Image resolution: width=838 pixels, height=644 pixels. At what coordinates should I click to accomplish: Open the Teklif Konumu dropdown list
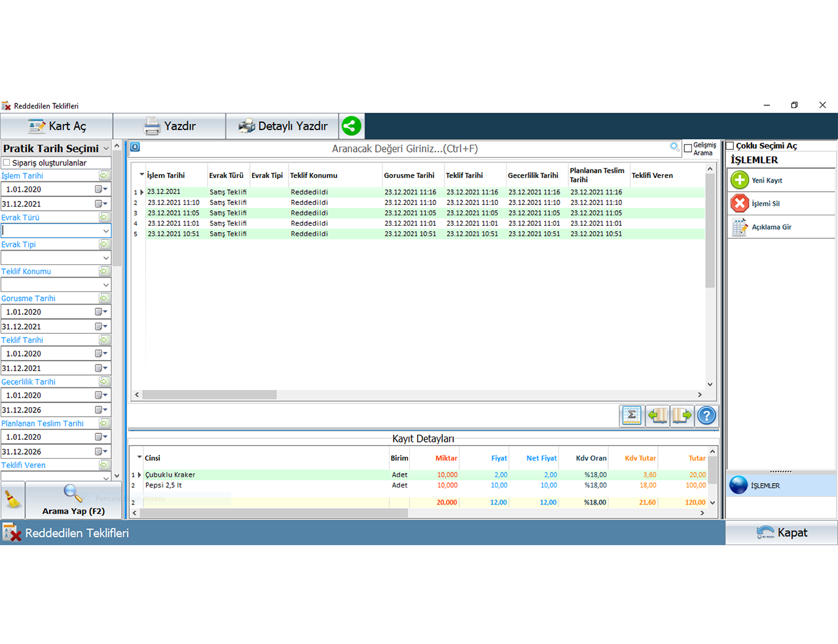[x=105, y=285]
